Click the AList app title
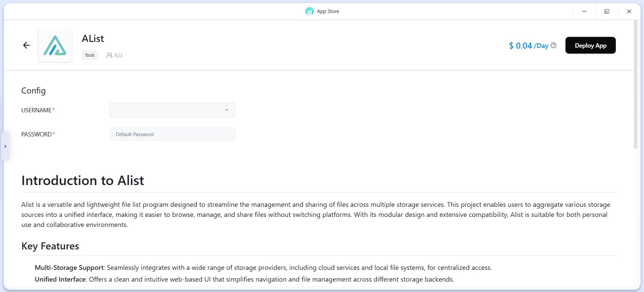This screenshot has height=292, width=644. click(93, 39)
